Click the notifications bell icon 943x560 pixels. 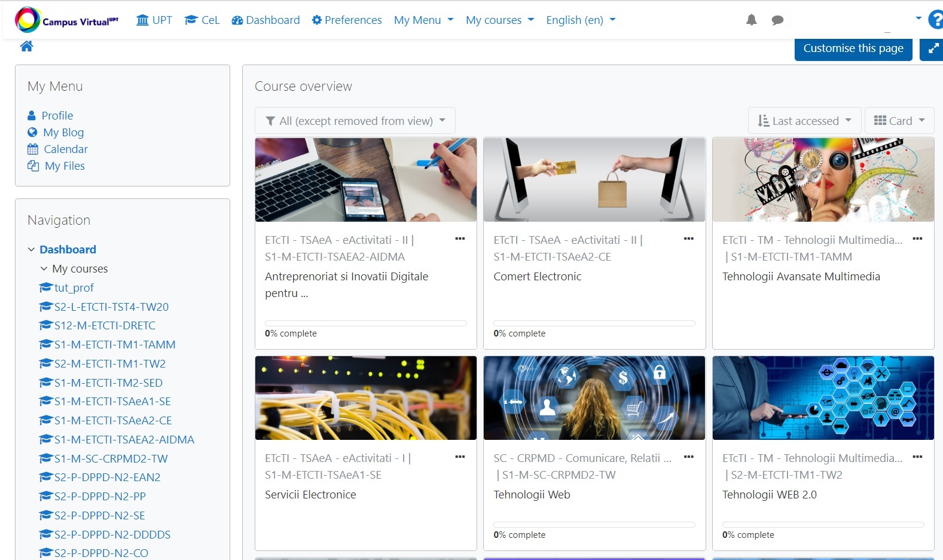(x=751, y=20)
